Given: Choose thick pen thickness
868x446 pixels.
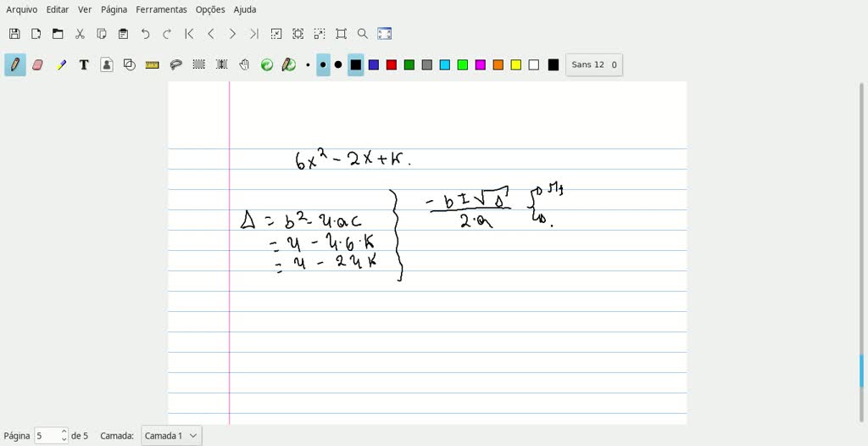Looking at the screenshot, I should point(338,64).
